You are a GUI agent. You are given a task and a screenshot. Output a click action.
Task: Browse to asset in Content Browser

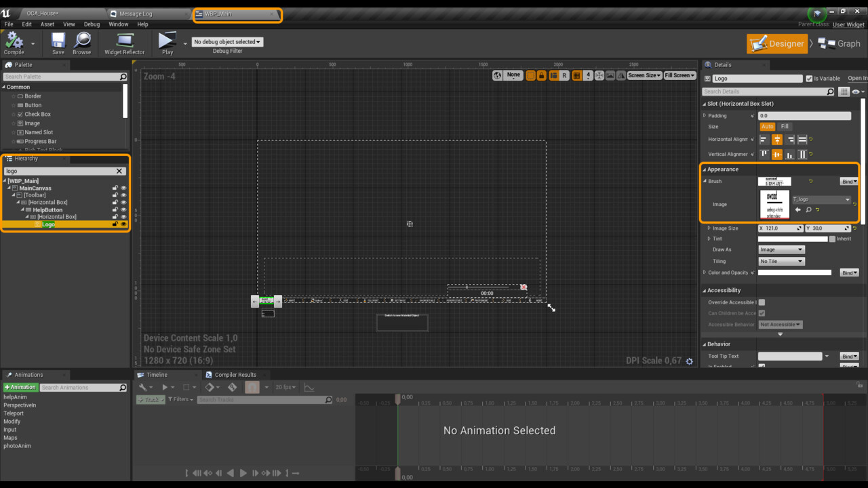tap(82, 43)
